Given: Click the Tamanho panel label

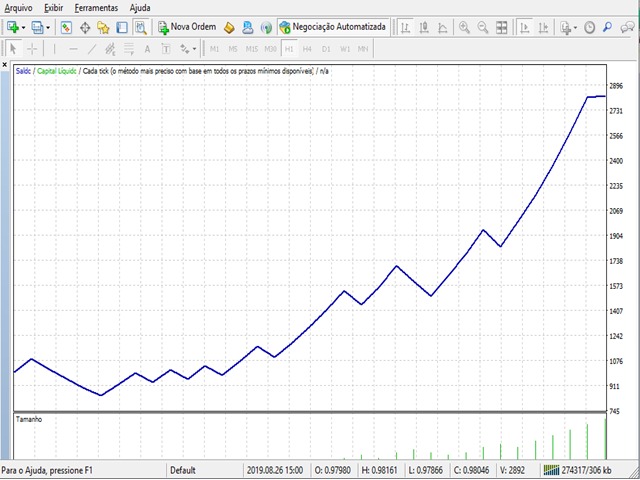Looking at the screenshot, I should tap(29, 419).
